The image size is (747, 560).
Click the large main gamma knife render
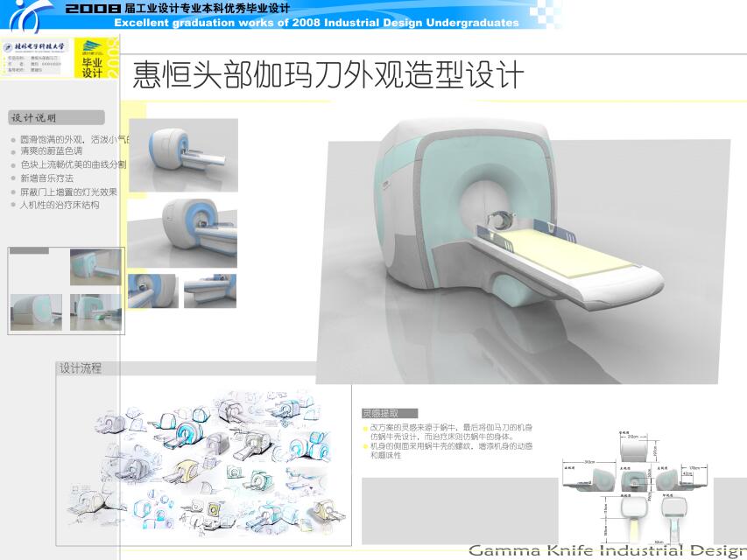pyautogui.click(x=523, y=252)
